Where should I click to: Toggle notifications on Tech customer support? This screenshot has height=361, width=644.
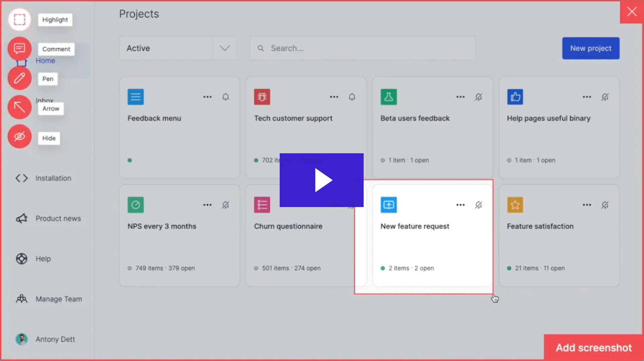point(352,97)
